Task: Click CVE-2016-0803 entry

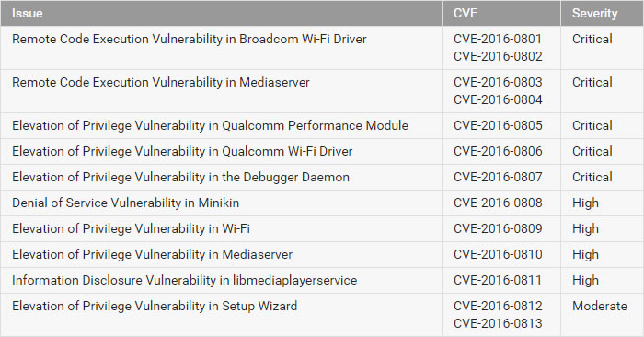Action: pyautogui.click(x=498, y=82)
